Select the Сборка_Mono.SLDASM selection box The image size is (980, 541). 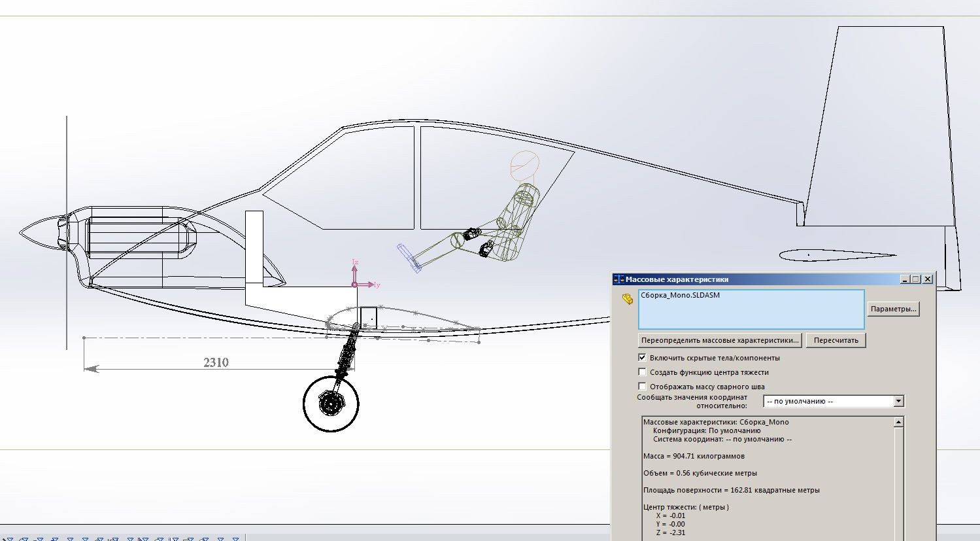coord(751,309)
